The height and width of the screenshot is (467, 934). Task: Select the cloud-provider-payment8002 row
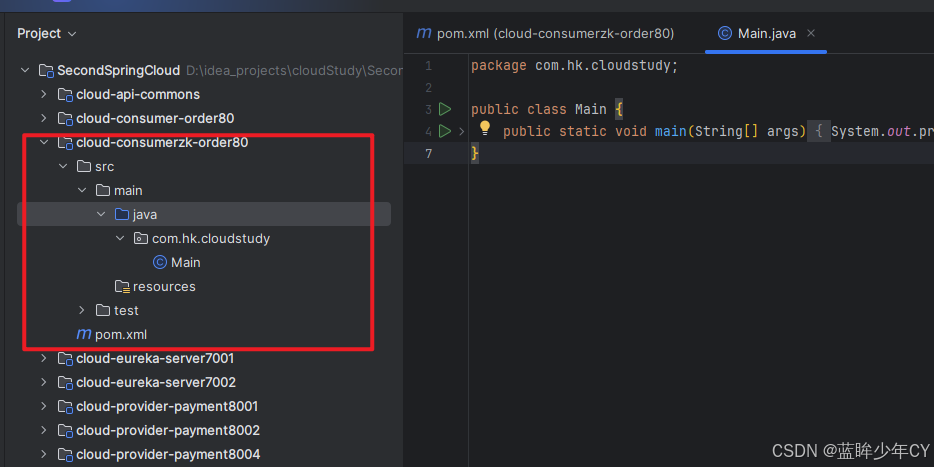point(204,430)
